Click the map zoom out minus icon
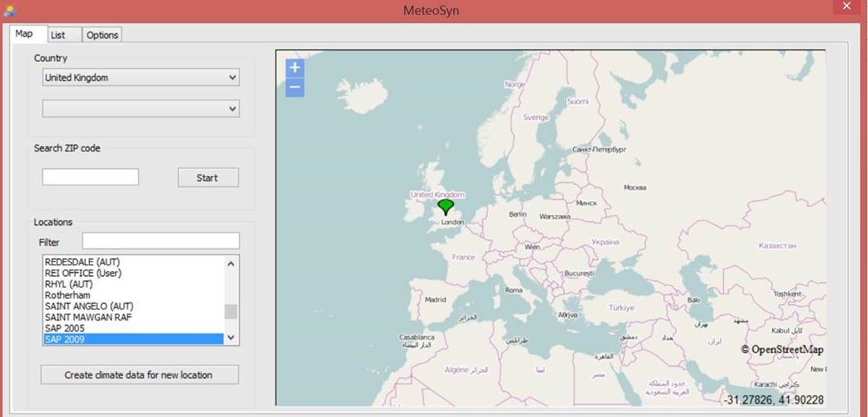Viewport: 868px width, 417px height. pos(294,87)
